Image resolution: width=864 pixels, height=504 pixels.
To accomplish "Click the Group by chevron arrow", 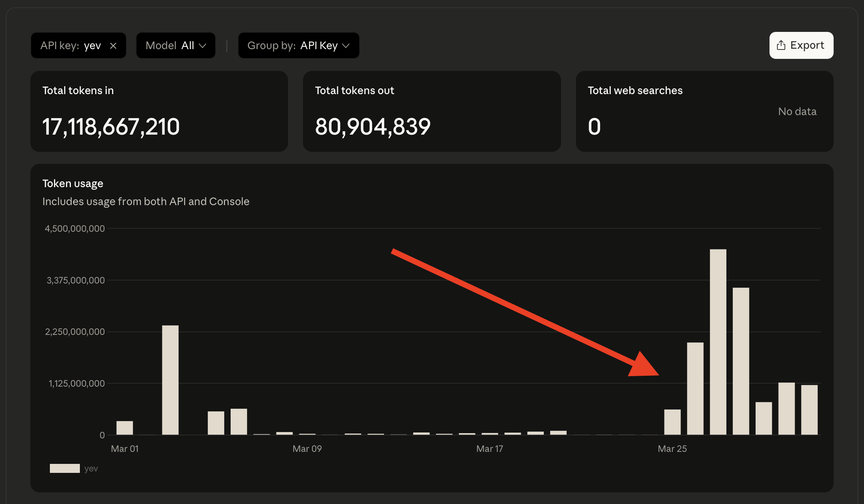I will (x=346, y=46).
